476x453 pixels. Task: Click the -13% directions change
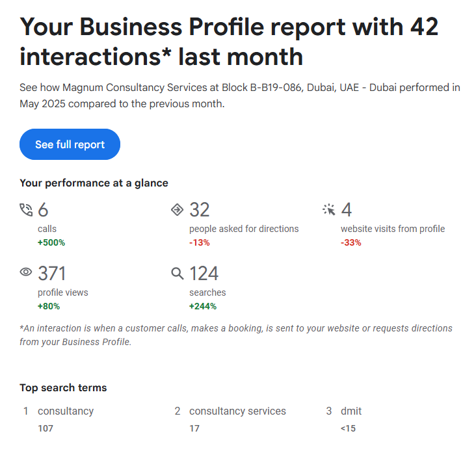[x=200, y=242]
